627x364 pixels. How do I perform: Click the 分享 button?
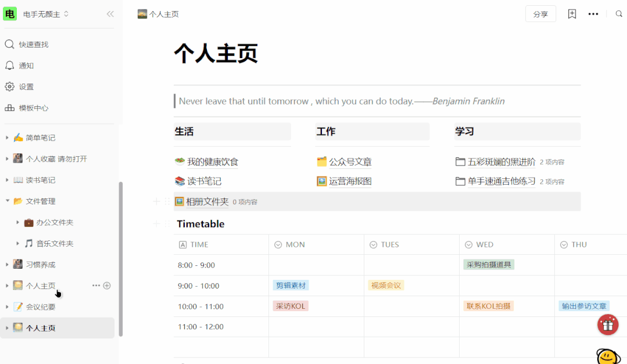tap(540, 13)
